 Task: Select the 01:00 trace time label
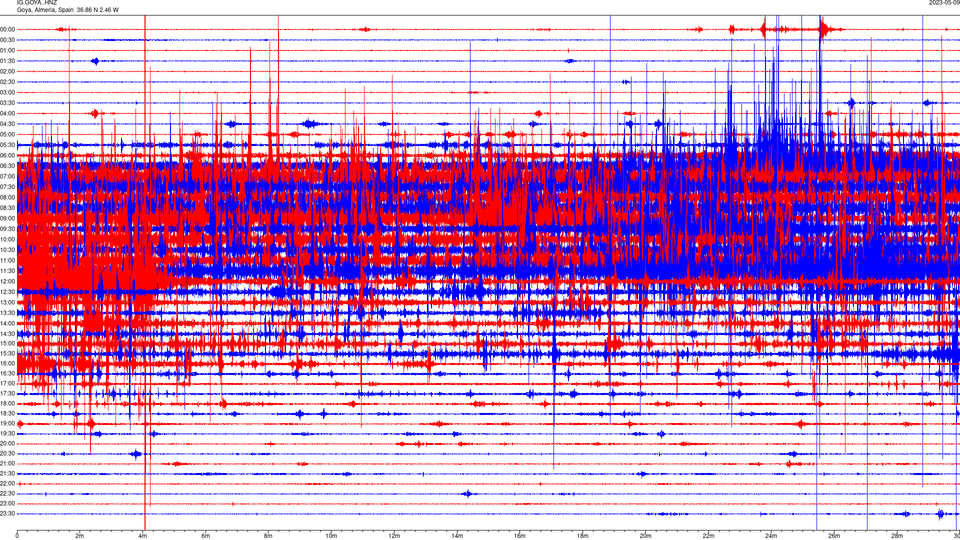pyautogui.click(x=8, y=50)
